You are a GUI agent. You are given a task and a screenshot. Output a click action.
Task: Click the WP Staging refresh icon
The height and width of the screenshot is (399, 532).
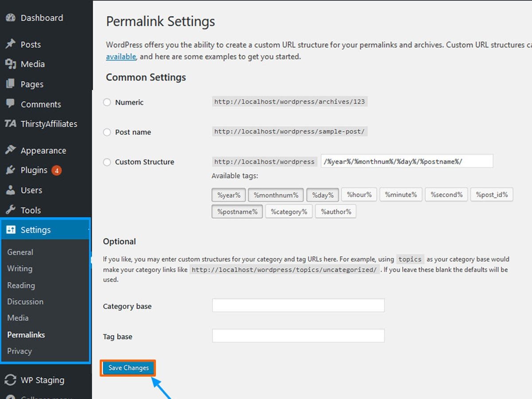[x=10, y=380]
